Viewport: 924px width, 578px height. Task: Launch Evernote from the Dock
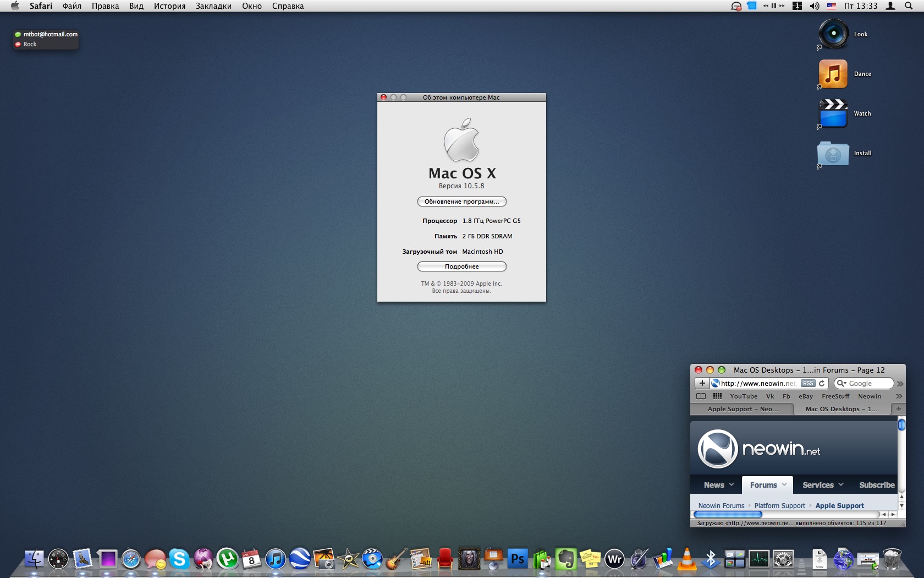pos(566,559)
